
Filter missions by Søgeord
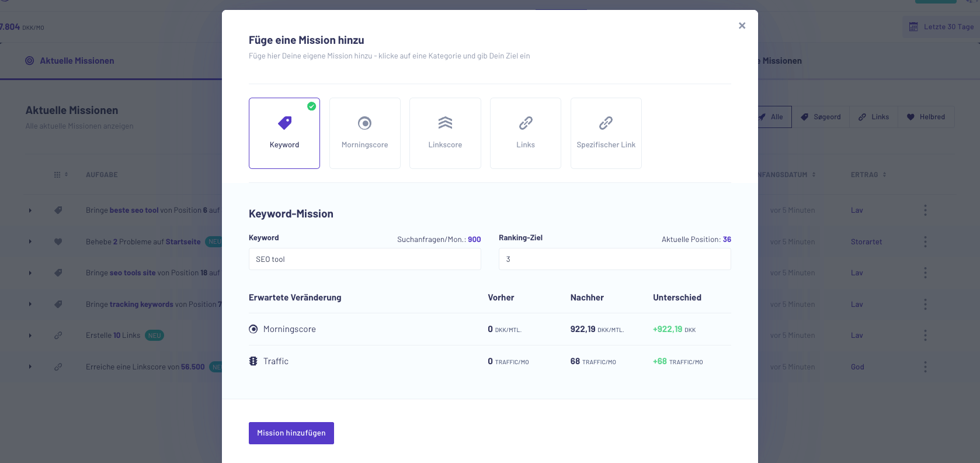point(821,117)
